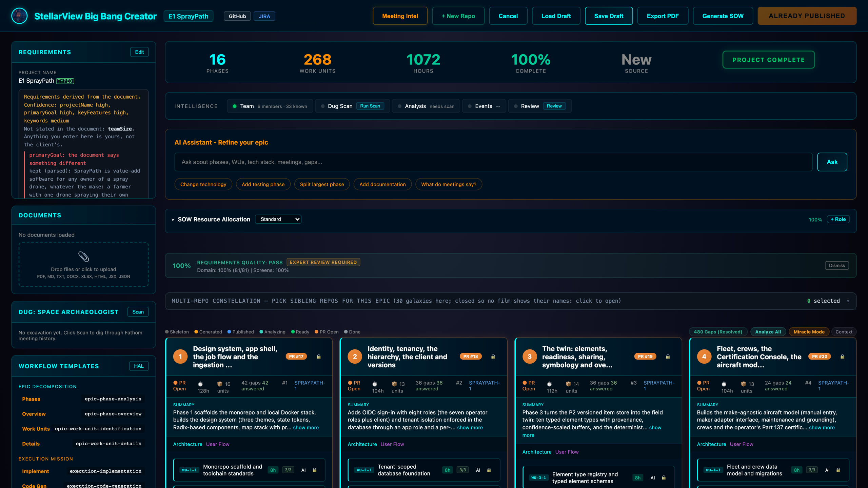This screenshot has height=488, width=868.
Task: Expand the SOW Resource Allocation triangle
Action: (x=173, y=220)
